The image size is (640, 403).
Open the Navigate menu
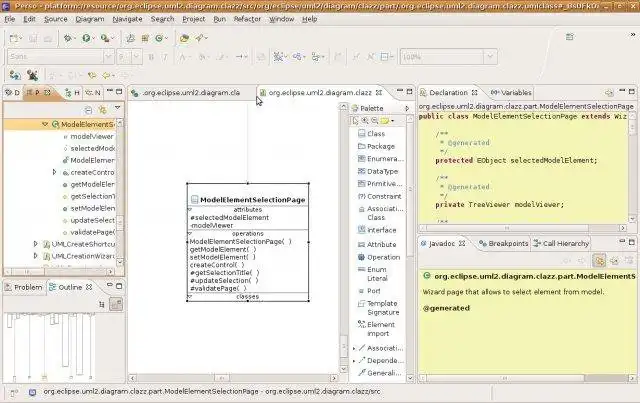coord(127,19)
